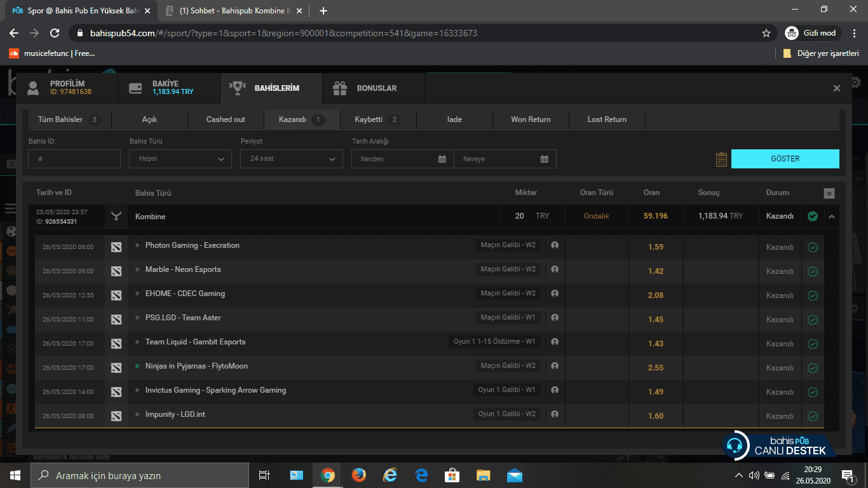The width and height of the screenshot is (868, 488).
Task: Open Diğer yer işaretleri folder
Action: [821, 53]
